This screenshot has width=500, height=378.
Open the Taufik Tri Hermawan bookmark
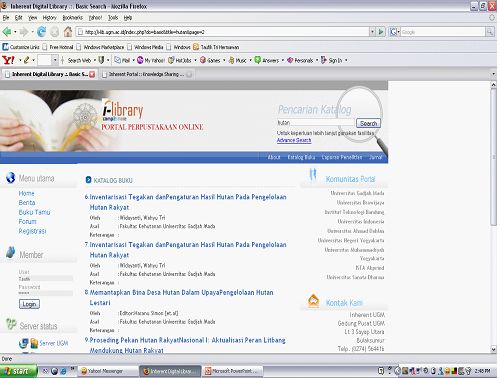pyautogui.click(x=216, y=47)
